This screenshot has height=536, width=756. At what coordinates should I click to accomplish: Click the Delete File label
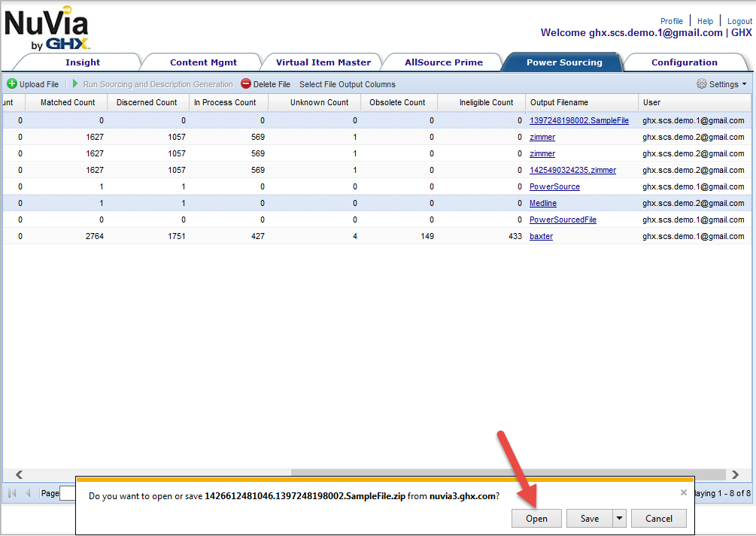[272, 84]
